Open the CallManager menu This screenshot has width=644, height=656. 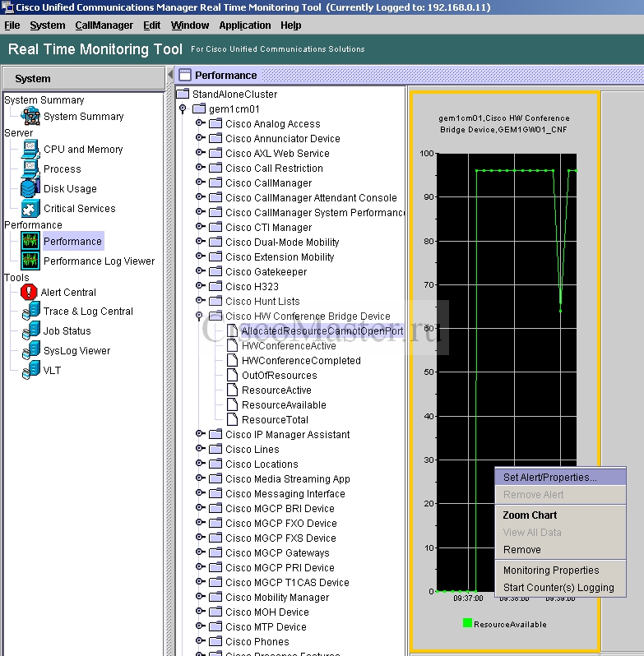(104, 25)
